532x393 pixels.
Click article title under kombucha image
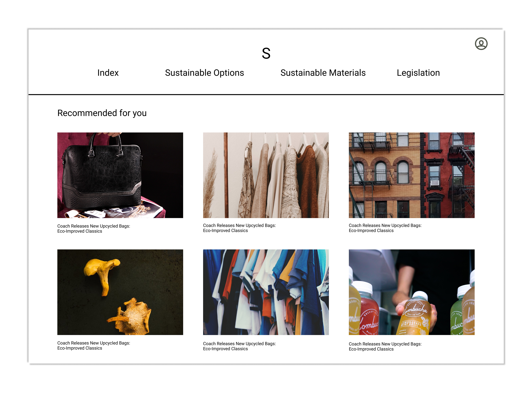coord(385,346)
